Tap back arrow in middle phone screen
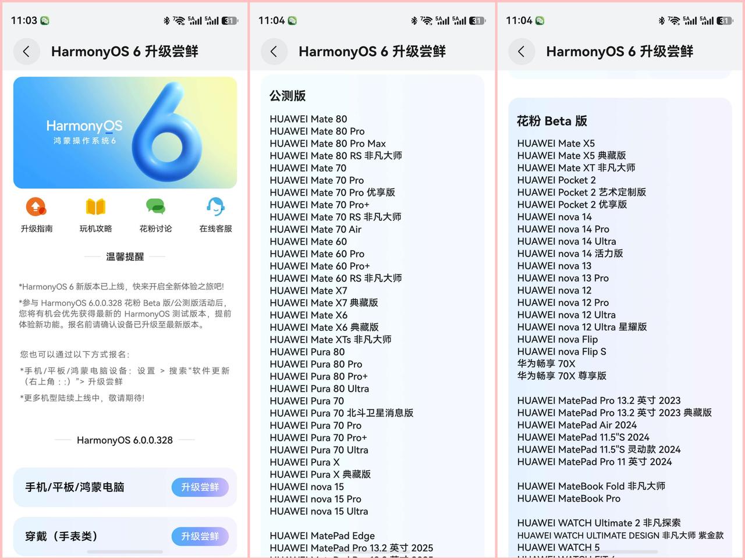Viewport: 745px width, 560px height. coord(274,51)
